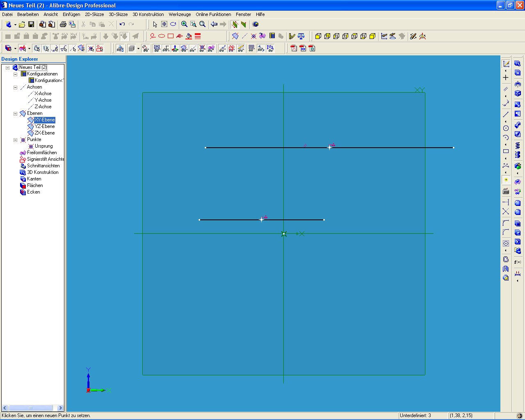Open the Hilfe menu
Screen dimensions: 525x420
[x=260, y=14]
